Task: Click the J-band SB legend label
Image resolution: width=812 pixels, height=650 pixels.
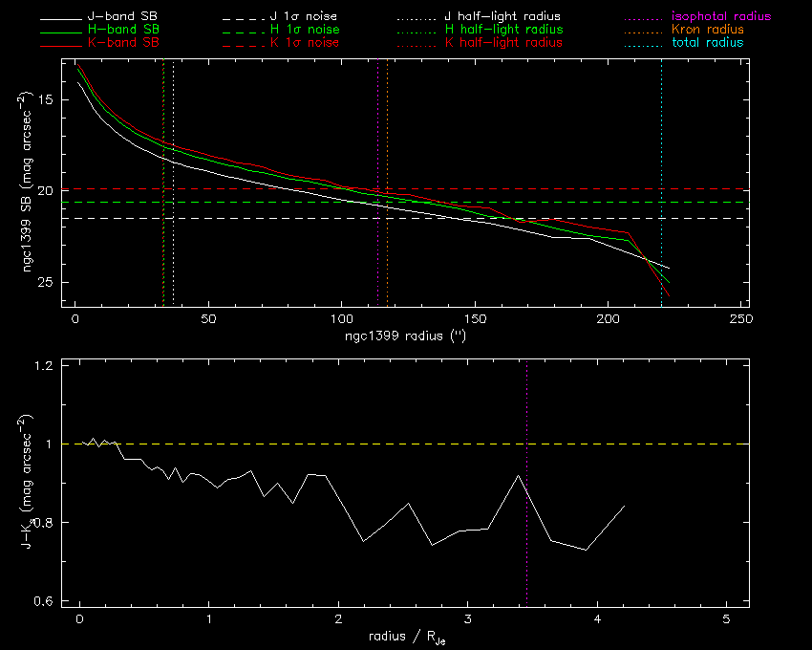Action: (123, 17)
